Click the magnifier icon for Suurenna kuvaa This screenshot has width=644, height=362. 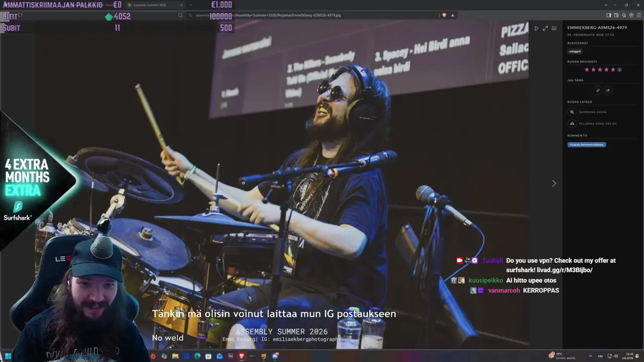pos(572,112)
